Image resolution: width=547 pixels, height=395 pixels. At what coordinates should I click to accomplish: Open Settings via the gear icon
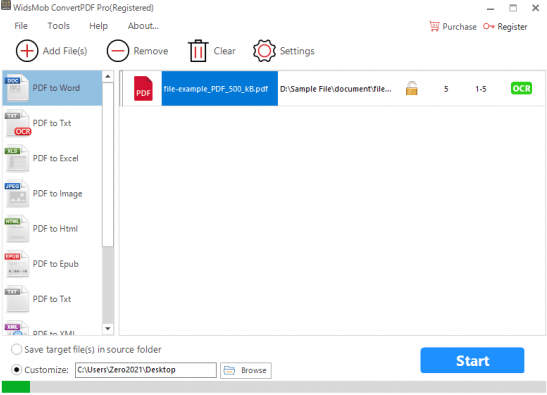coord(264,51)
